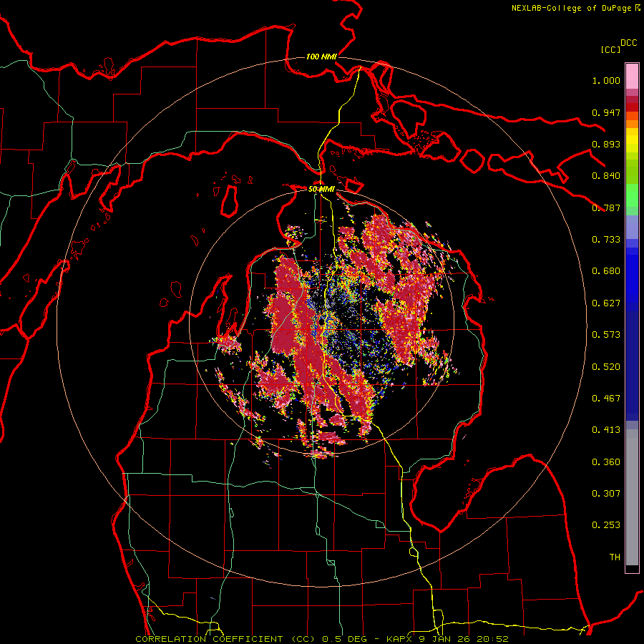This screenshot has height=644, width=644.
Task: Click the 0.733 scale value
Action: (606, 240)
